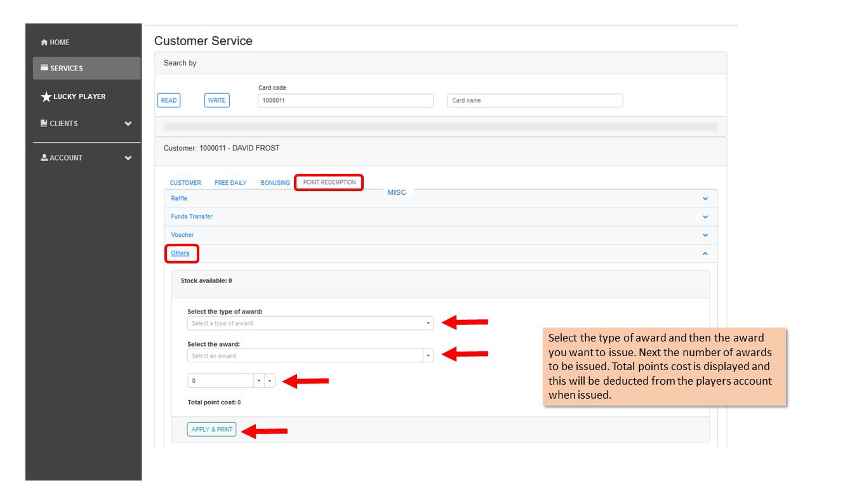Viewport: 864px width, 504px height.
Task: Expand the Voucher section chevron
Action: (x=705, y=235)
